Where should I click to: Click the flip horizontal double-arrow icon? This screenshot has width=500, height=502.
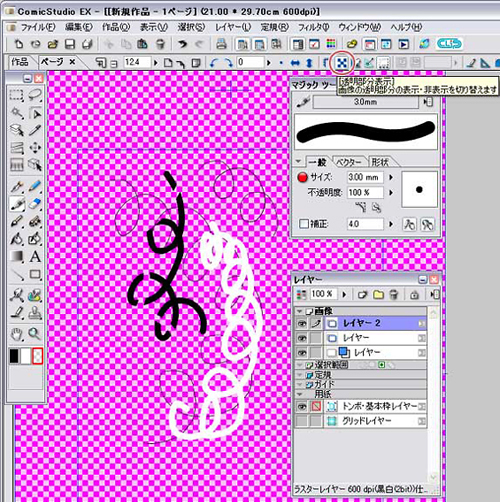click(295, 63)
